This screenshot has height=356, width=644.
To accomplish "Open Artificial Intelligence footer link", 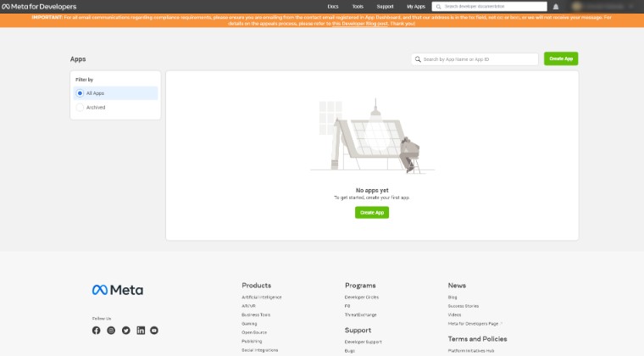I will tap(262, 297).
